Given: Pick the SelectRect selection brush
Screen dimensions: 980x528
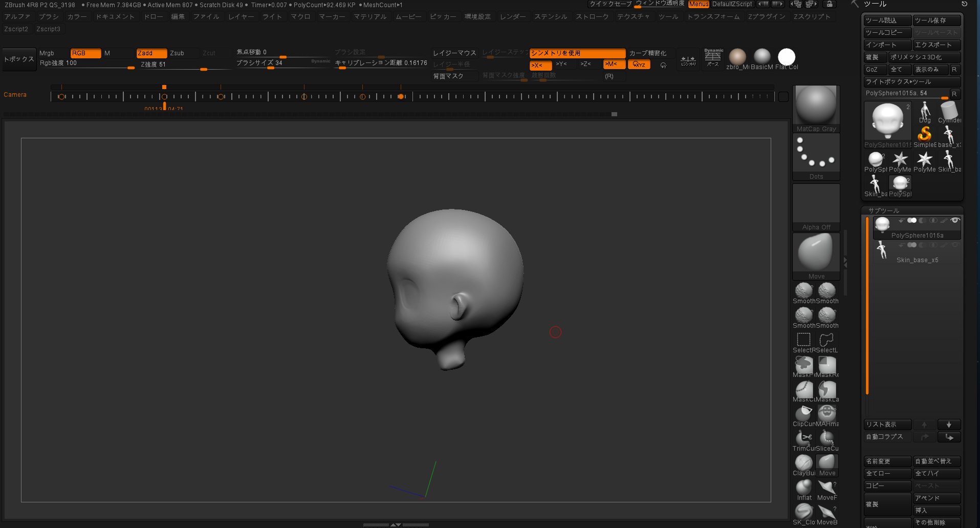Looking at the screenshot, I should pyautogui.click(x=803, y=341).
